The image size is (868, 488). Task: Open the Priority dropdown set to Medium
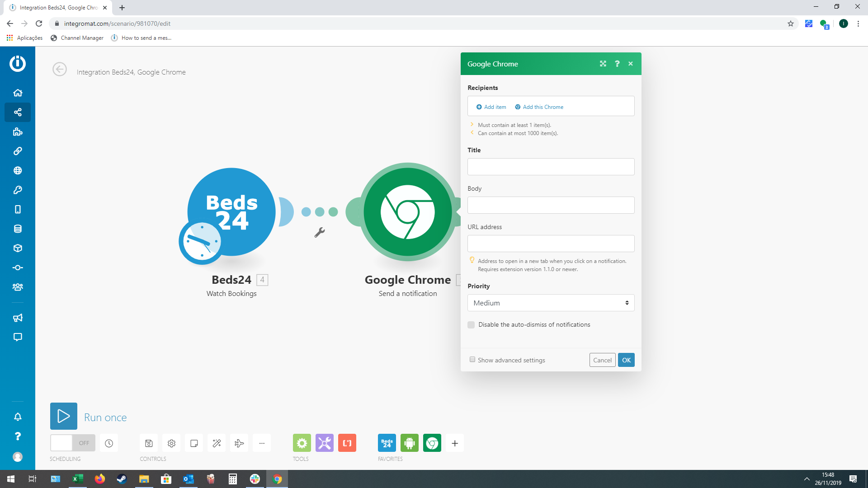551,303
